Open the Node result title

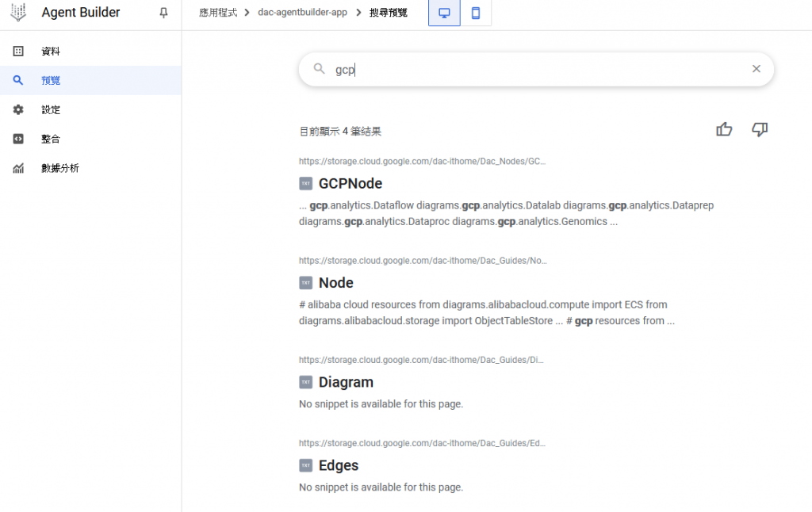(x=336, y=283)
